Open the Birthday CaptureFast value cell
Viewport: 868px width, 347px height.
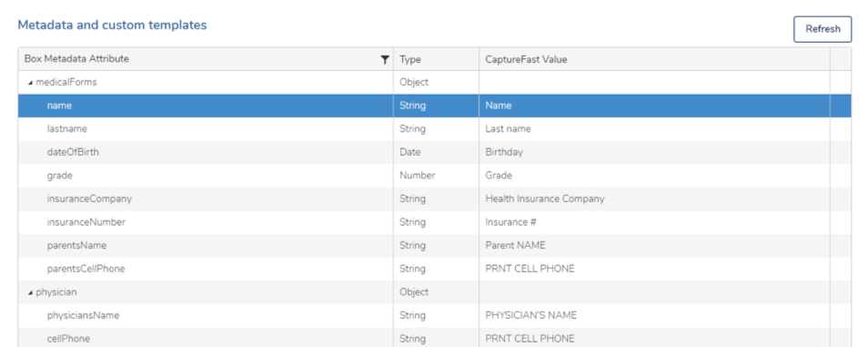click(654, 152)
